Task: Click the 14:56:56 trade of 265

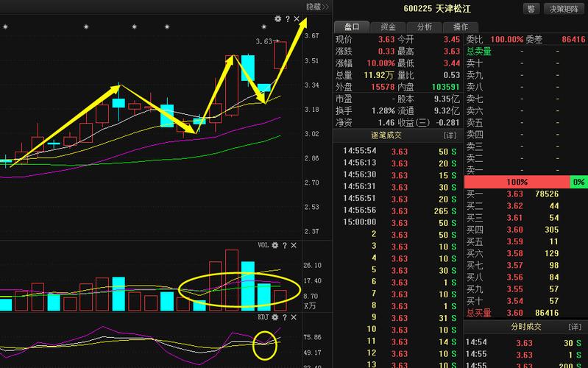Action: point(400,210)
